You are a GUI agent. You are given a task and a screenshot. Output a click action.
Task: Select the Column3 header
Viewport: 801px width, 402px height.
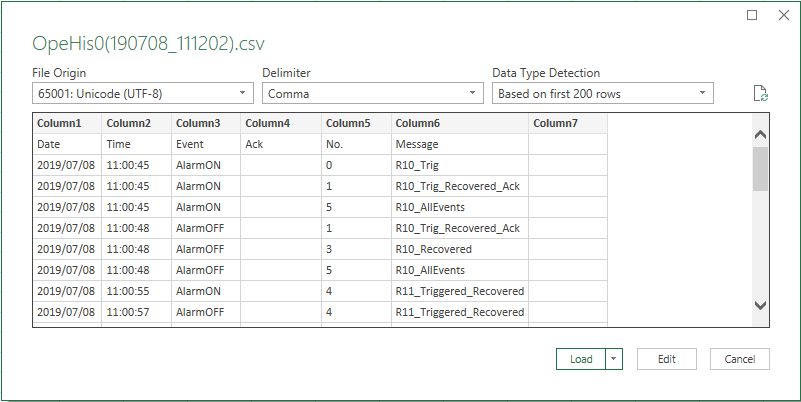(205, 123)
